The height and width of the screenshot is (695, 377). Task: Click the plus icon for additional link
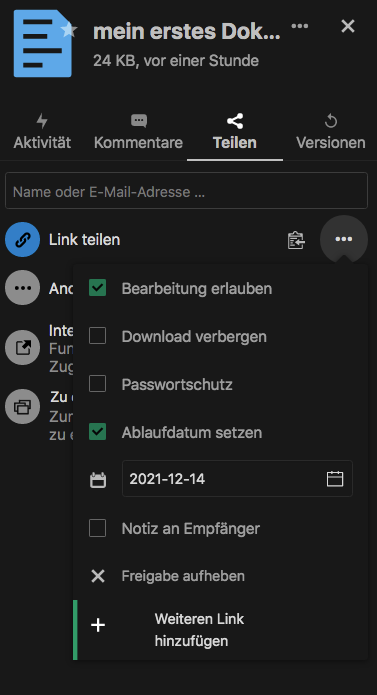[x=98, y=625]
